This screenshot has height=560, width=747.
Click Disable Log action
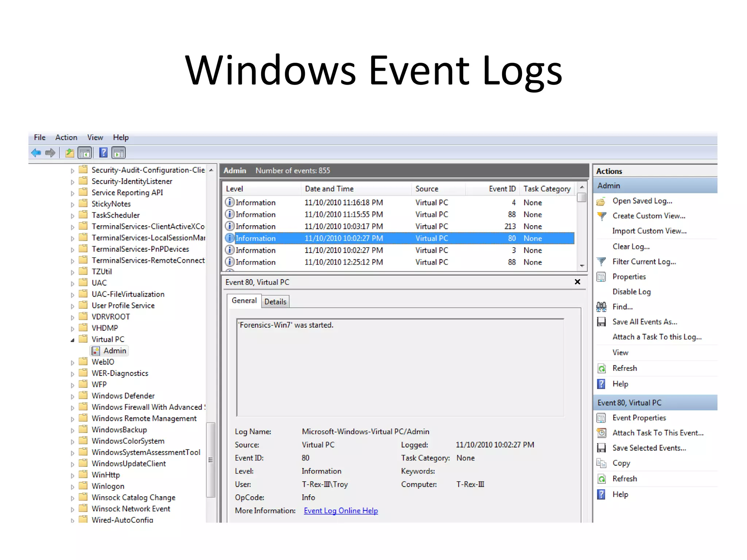click(x=631, y=292)
